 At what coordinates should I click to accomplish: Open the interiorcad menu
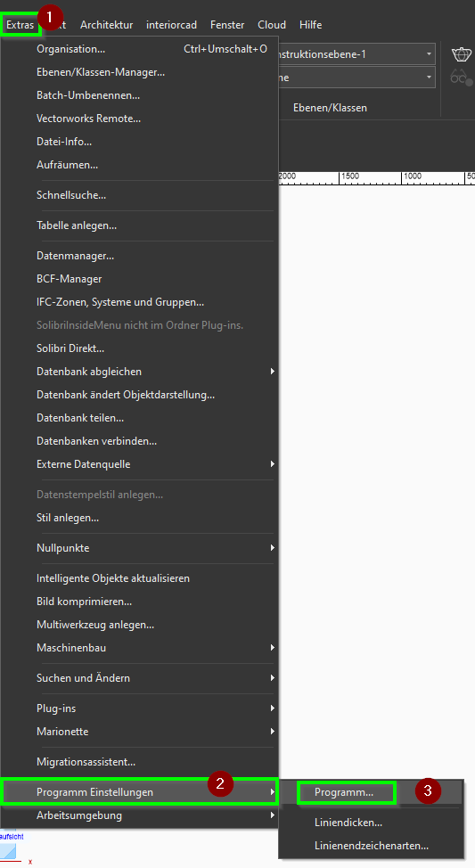(x=172, y=25)
